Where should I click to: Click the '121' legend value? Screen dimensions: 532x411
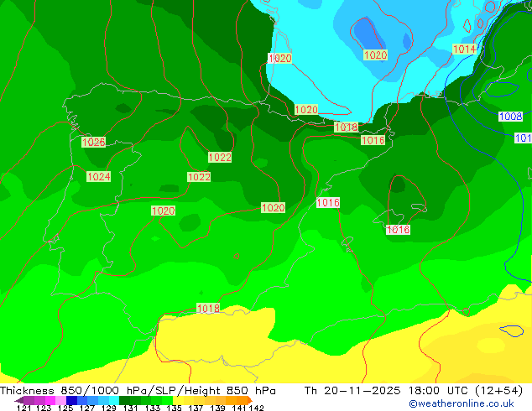coord(23,408)
